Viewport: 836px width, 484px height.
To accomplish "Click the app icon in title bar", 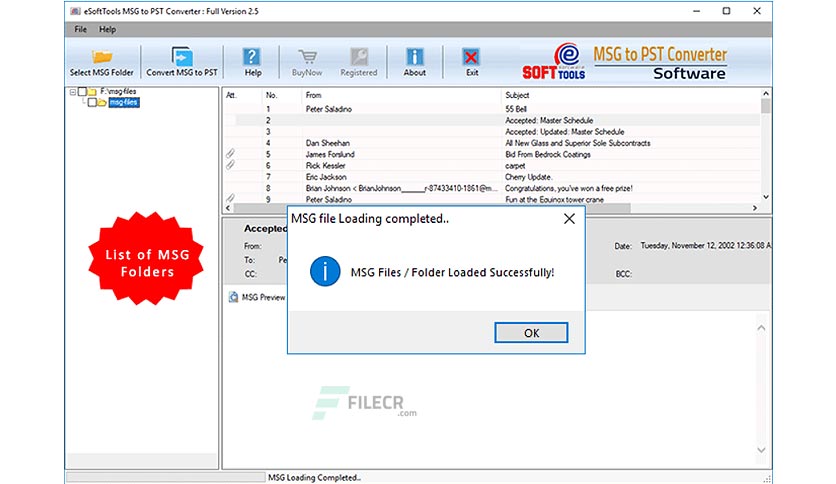I will [x=75, y=11].
